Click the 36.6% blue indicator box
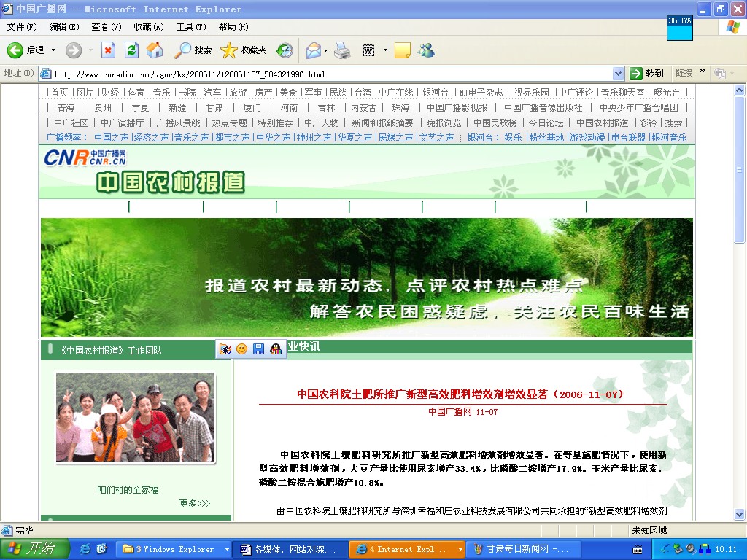The image size is (747, 560). point(679,28)
